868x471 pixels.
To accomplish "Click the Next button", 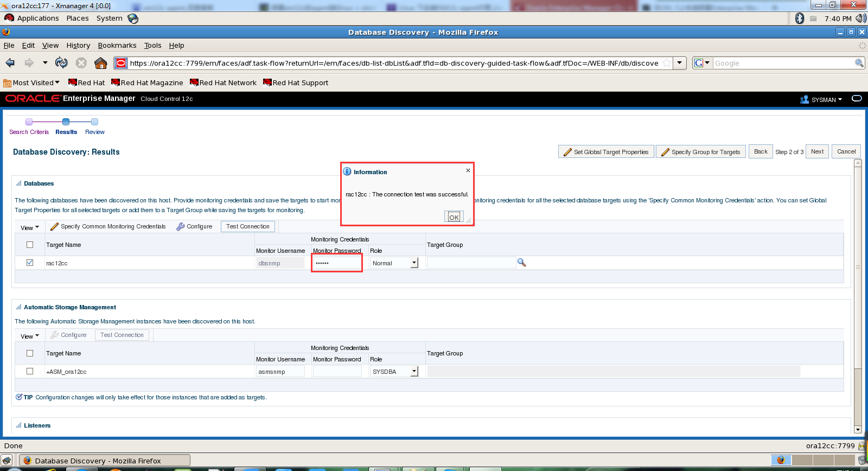I will pos(817,152).
